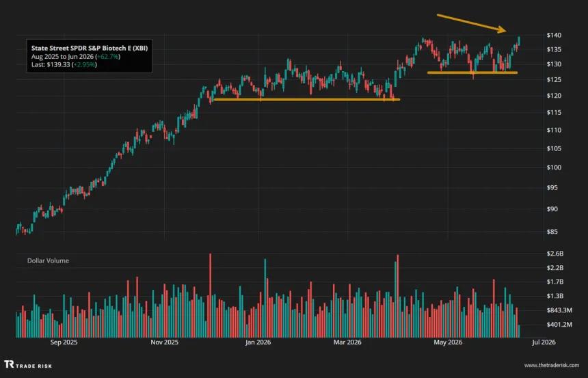
Task: Click the 'Mar 2026' date axis label
Action: 347,342
